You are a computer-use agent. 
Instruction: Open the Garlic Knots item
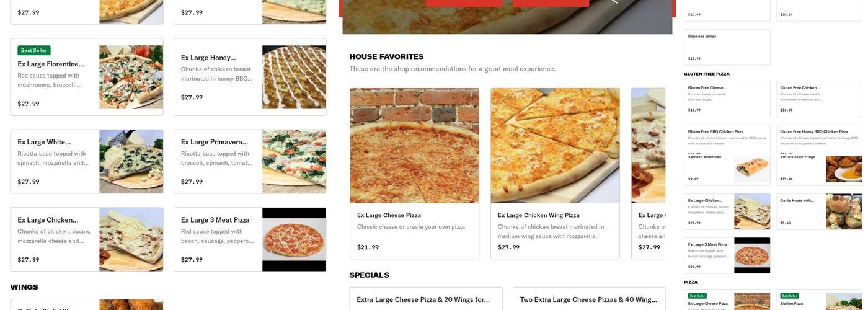pos(819,211)
